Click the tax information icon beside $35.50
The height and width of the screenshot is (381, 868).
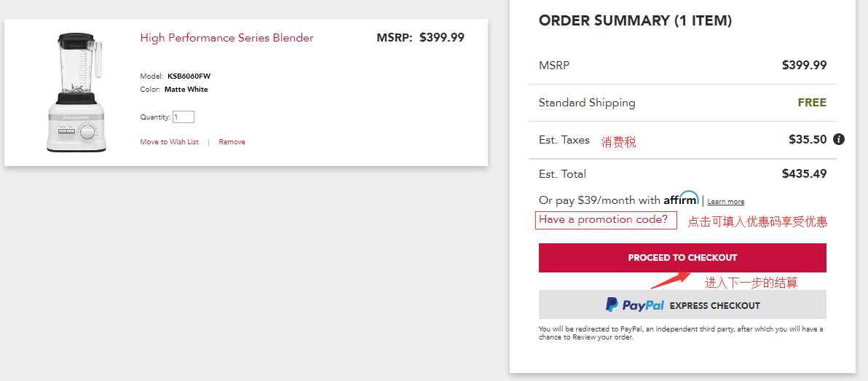[x=839, y=139]
